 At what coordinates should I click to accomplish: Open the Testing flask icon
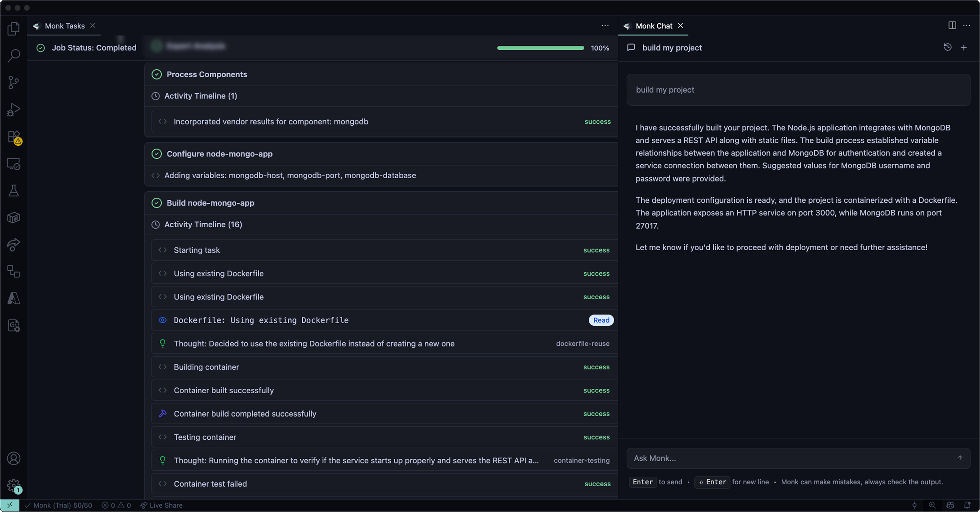(14, 191)
